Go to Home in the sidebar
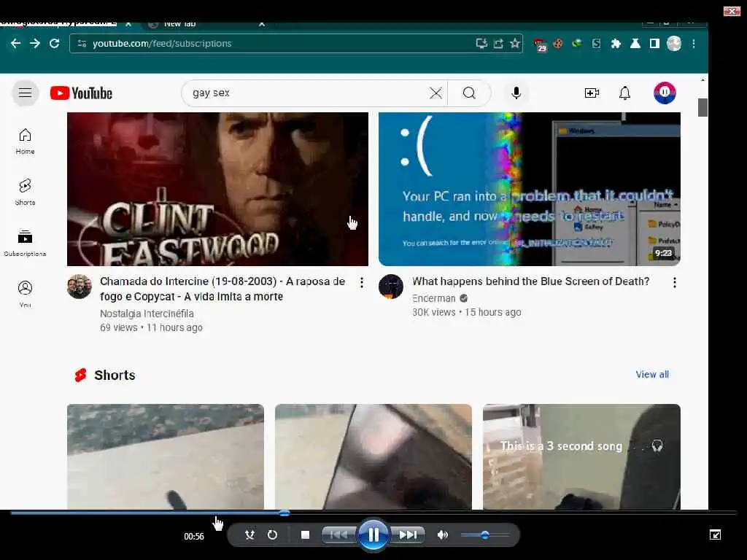 pos(26,141)
